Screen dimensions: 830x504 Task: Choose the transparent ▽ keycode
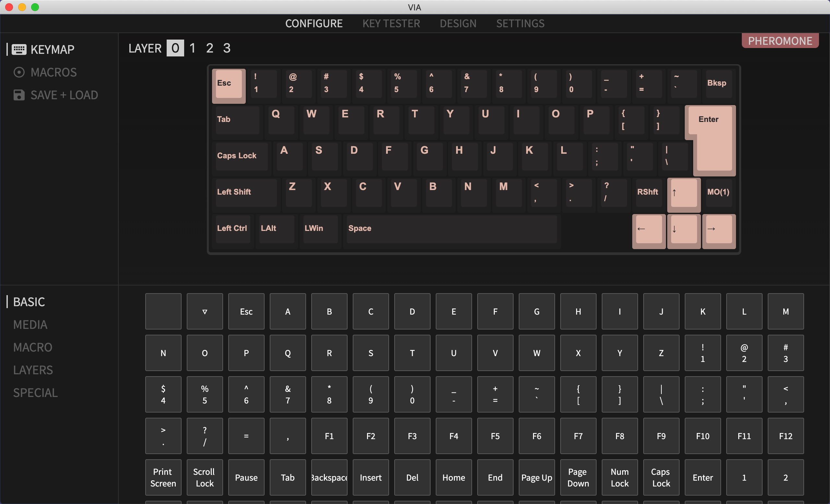(205, 311)
